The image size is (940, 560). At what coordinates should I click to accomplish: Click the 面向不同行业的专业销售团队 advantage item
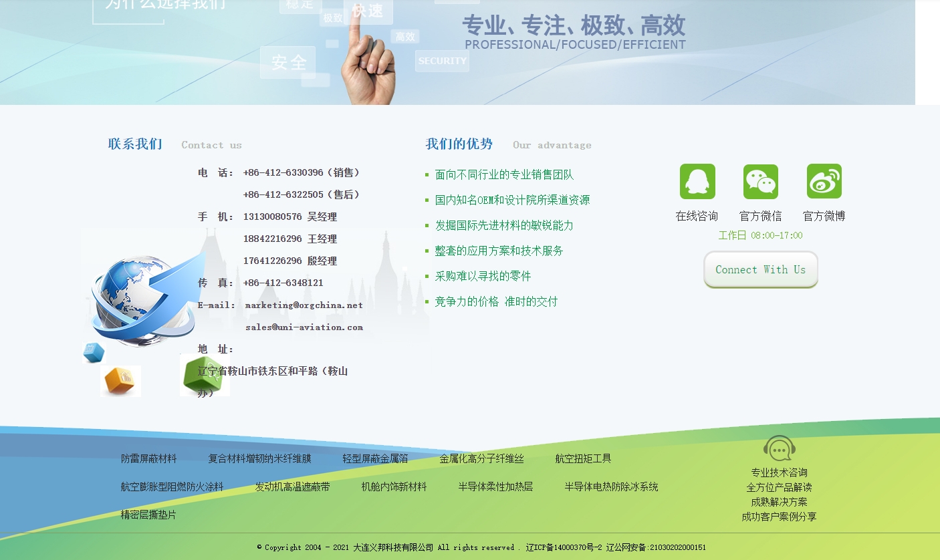(504, 174)
